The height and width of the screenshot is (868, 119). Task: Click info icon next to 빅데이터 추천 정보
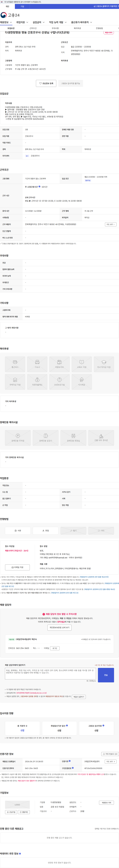[x=20, y=854]
